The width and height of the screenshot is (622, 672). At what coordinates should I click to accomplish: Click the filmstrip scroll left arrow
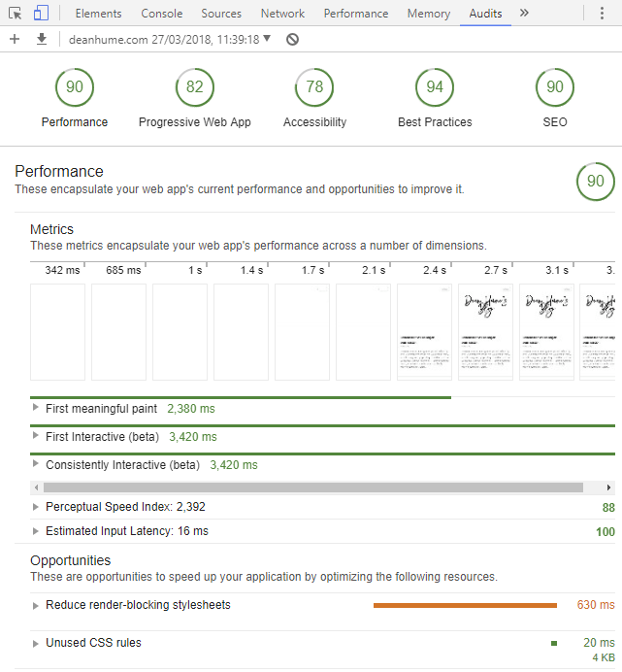[x=37, y=487]
